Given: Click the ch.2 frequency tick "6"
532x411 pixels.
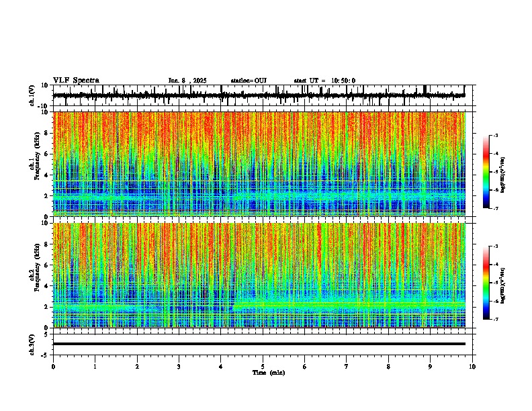Looking at the screenshot, I should click(x=47, y=265).
